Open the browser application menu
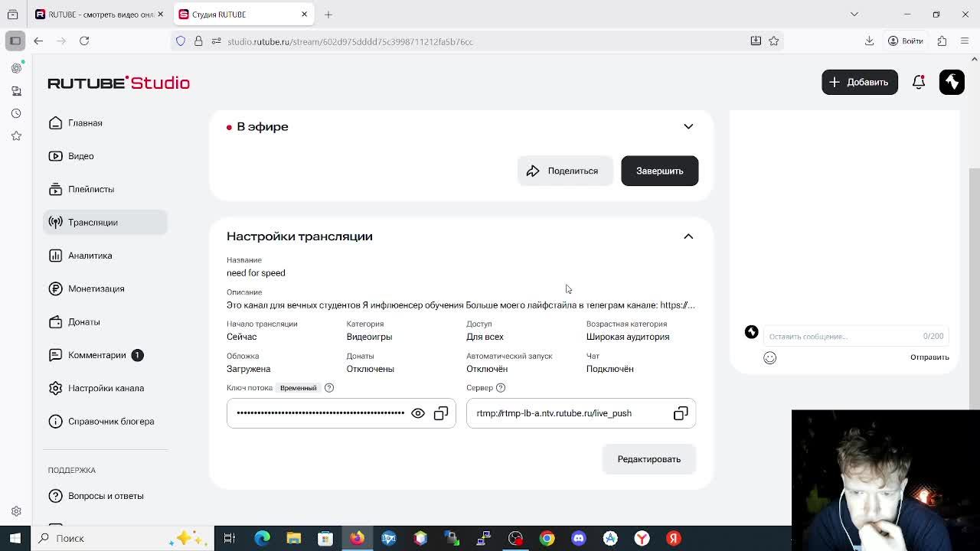 pyautogui.click(x=964, y=41)
